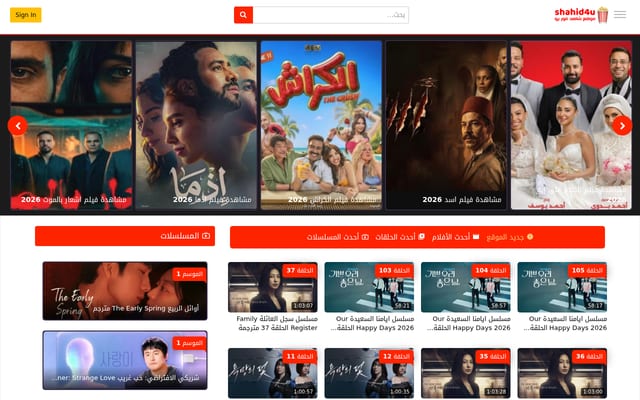This screenshot has height=400, width=640.
Task: Click الموسم 1 badge on The Early Spring
Action: tap(189, 274)
